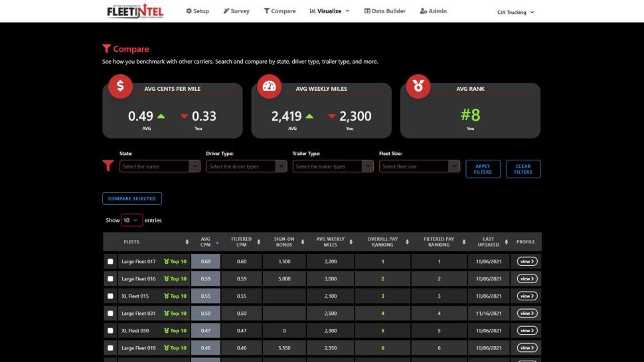View profile of Large Fleet 017
644x362 pixels.
[527, 261]
